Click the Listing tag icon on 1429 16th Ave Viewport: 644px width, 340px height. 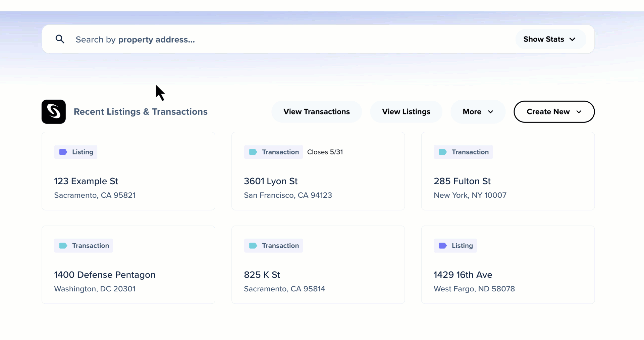(443, 246)
